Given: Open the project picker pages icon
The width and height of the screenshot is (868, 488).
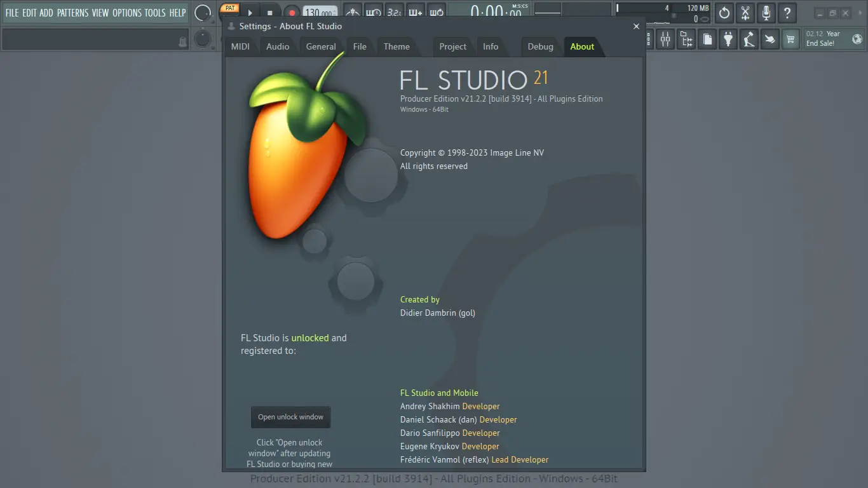Looking at the screenshot, I should (707, 39).
